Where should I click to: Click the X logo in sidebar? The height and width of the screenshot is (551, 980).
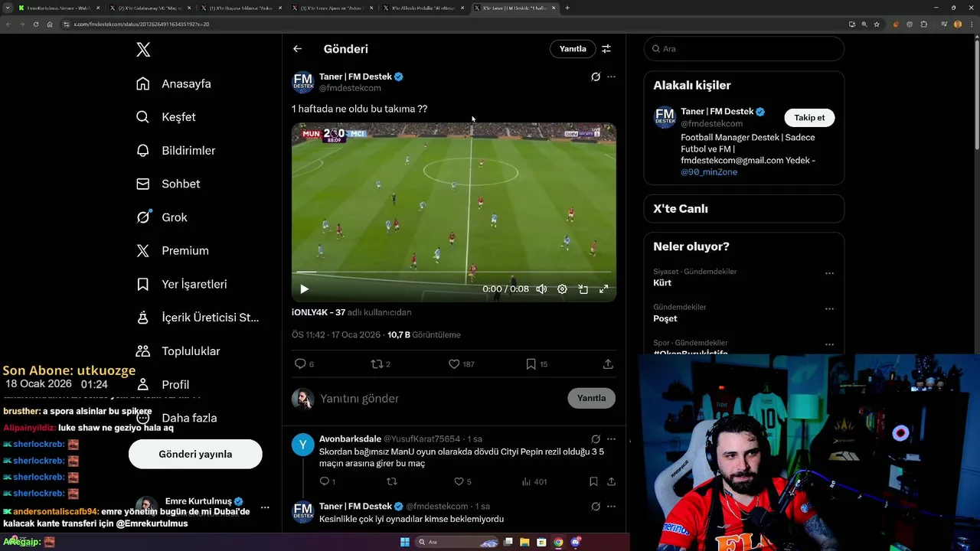coord(143,50)
